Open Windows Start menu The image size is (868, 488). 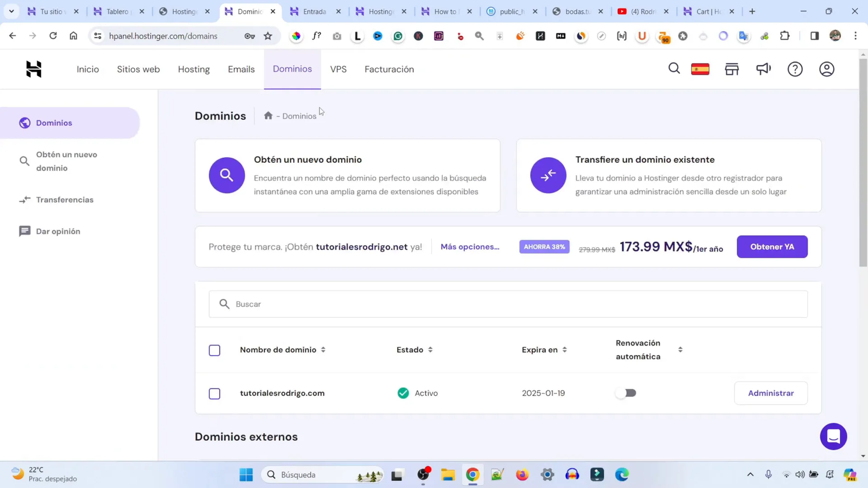tap(246, 475)
